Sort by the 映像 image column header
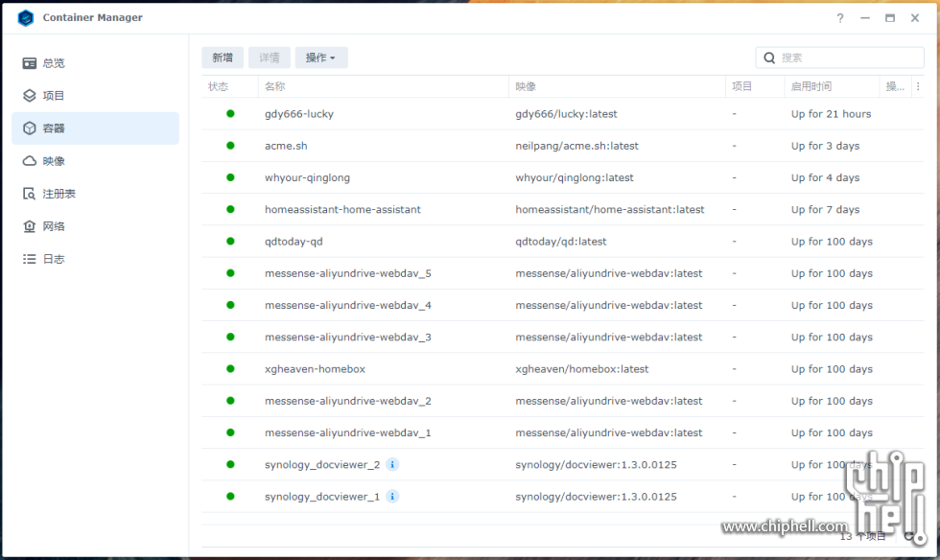The height and width of the screenshot is (560, 940). tap(617, 86)
